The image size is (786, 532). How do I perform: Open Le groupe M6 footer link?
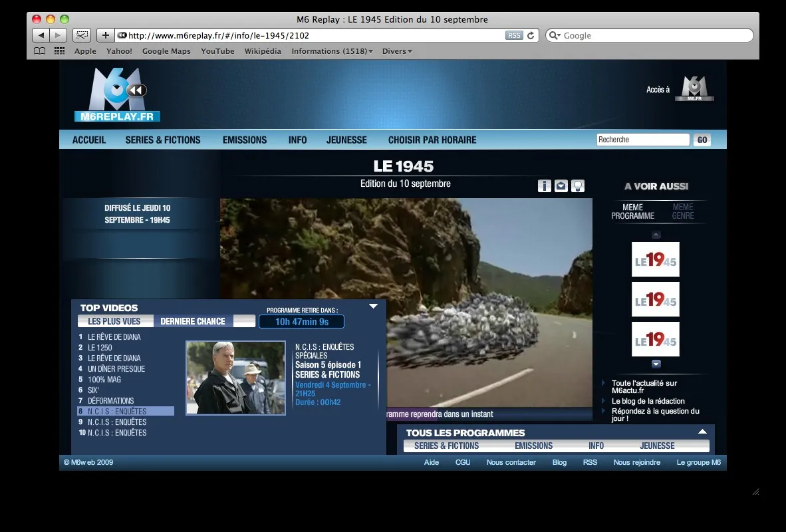tap(699, 462)
